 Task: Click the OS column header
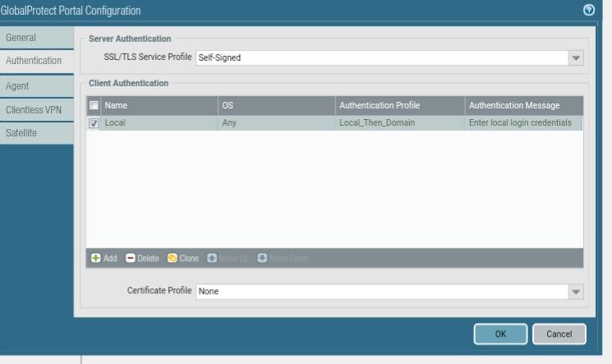[276, 105]
